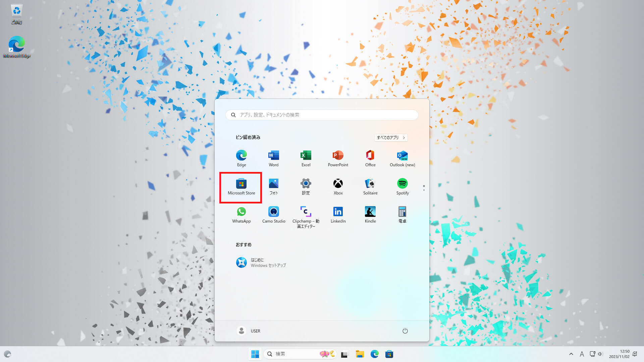Open network and volume quick settings
644x362 pixels.
click(596, 354)
